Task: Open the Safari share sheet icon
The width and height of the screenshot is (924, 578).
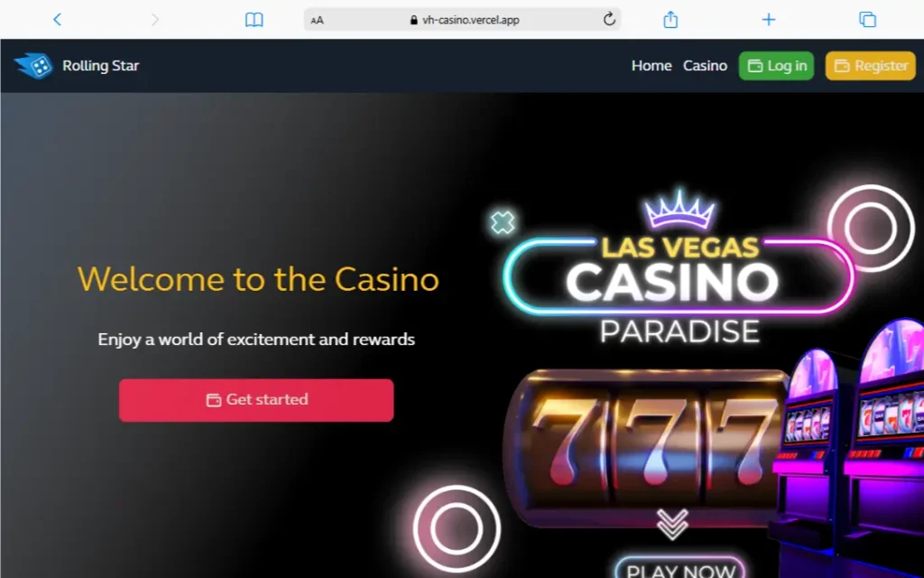Action: pyautogui.click(x=670, y=19)
